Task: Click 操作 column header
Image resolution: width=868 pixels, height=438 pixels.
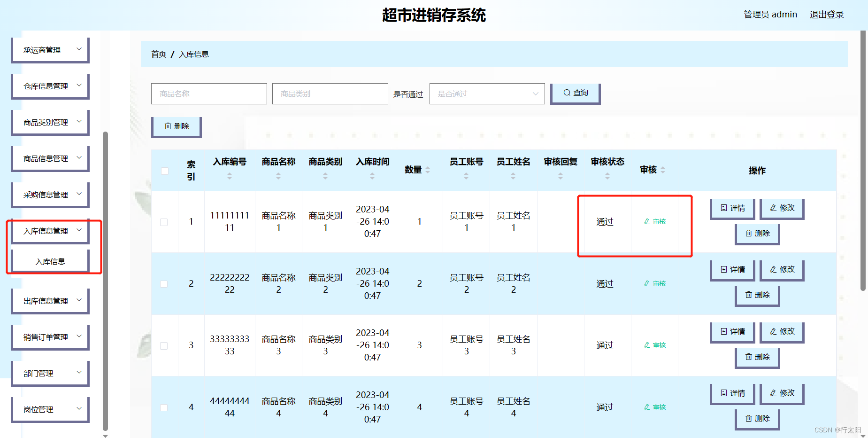Action: [757, 171]
